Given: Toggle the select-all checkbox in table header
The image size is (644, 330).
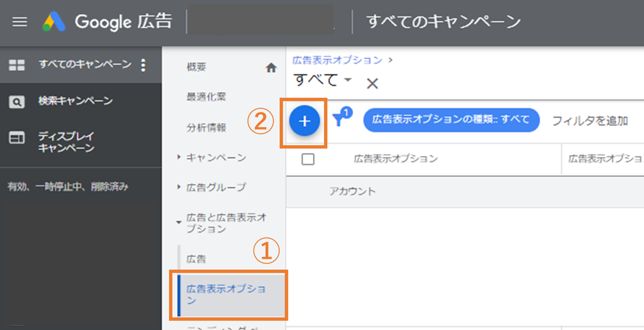Looking at the screenshot, I should [x=308, y=159].
